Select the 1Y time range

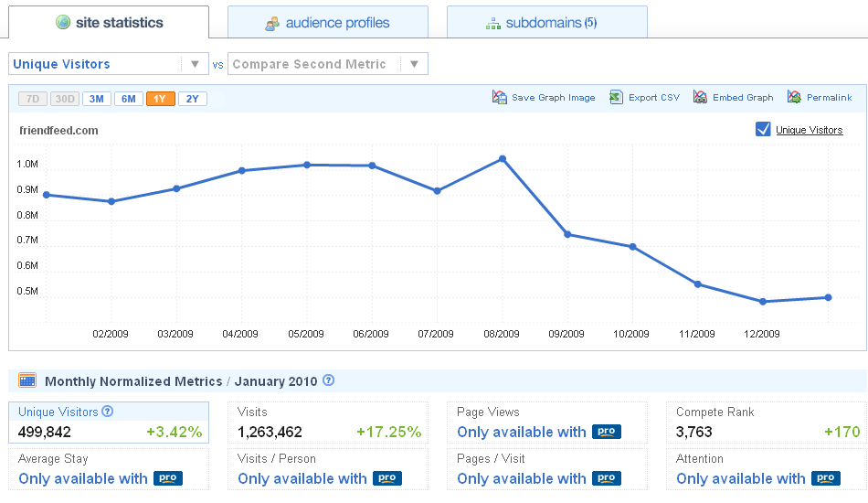(x=161, y=99)
